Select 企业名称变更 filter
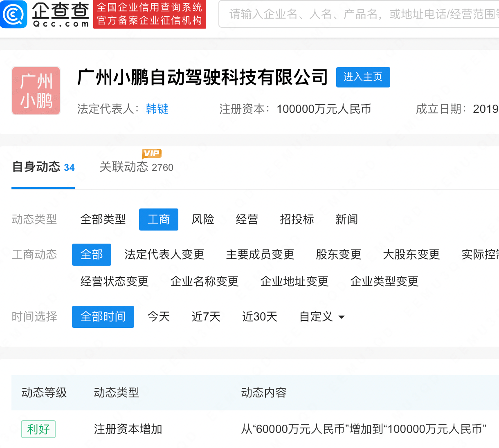Viewport: 499px width, 448px height. point(205,282)
